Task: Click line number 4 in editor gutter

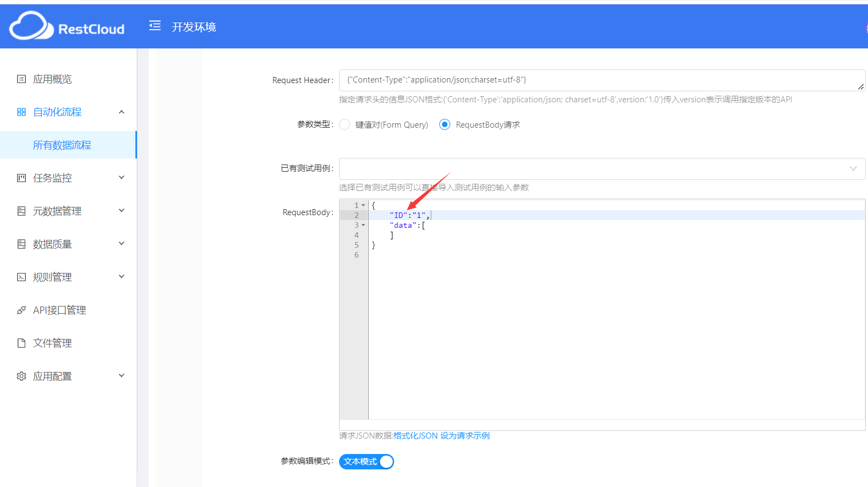Action: point(357,235)
